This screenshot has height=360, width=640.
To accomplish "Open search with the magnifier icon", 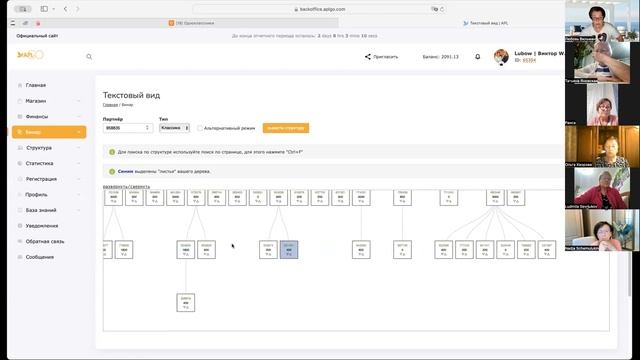I will [89, 57].
